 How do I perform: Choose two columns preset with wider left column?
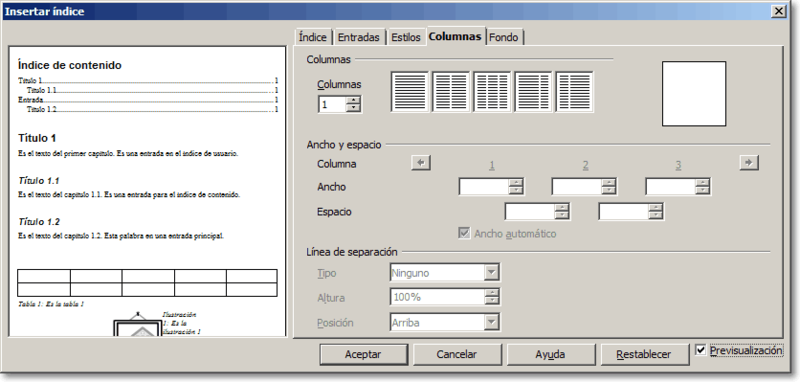click(x=533, y=92)
